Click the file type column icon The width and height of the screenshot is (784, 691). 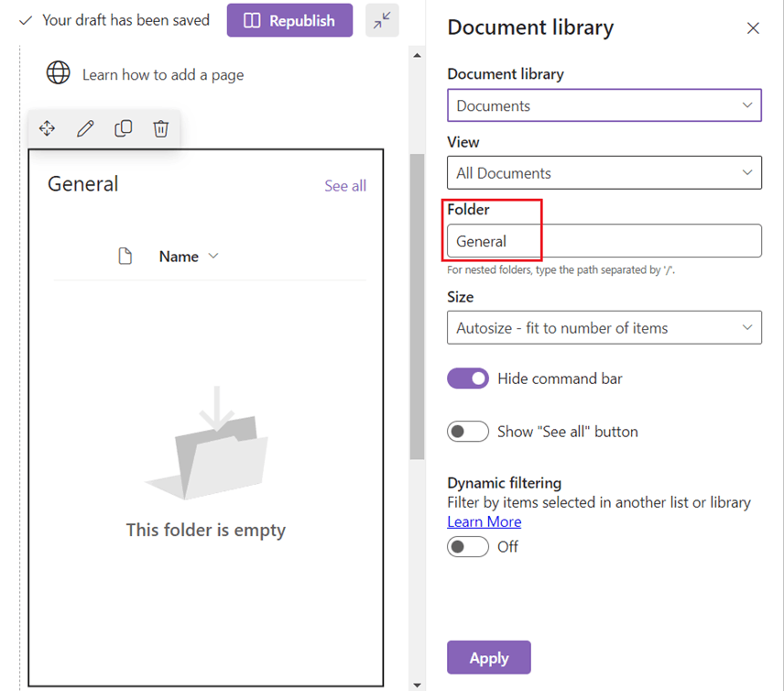[x=125, y=256]
